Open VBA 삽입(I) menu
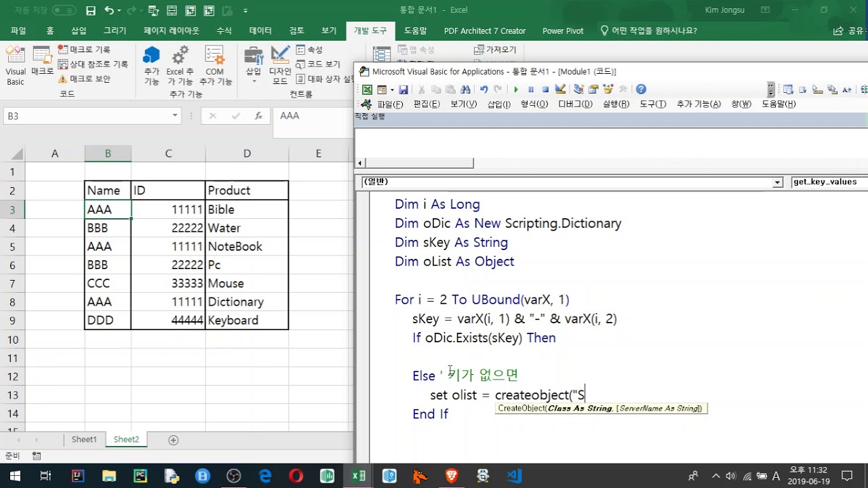Screen dimensions: 868x488 tap(499, 104)
